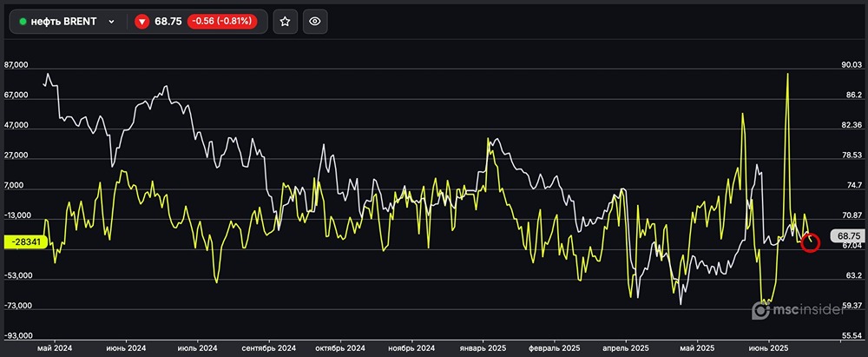Select май 2024 on time axis
The image size is (868, 357).
point(56,346)
